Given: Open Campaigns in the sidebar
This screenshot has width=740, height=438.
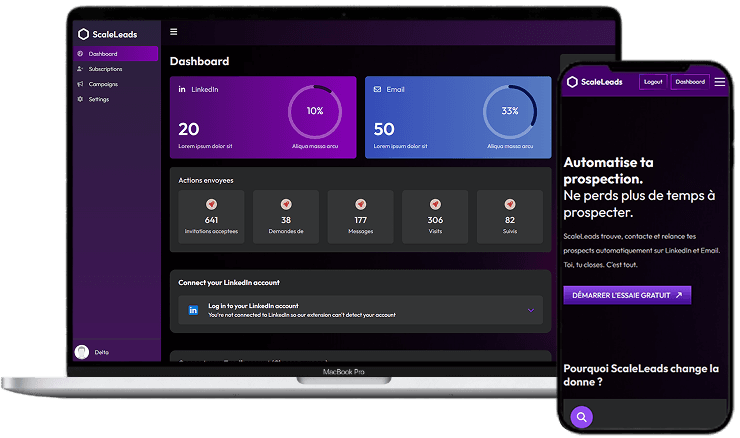Looking at the screenshot, I should click(103, 84).
